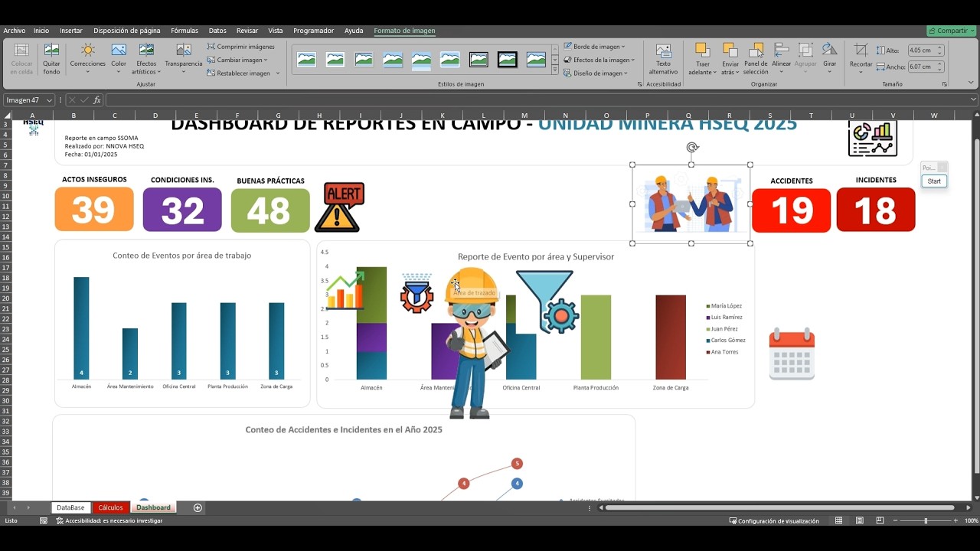Open Diseño de imagen dropdown
Viewport: 980px width, 551px height.
click(596, 73)
